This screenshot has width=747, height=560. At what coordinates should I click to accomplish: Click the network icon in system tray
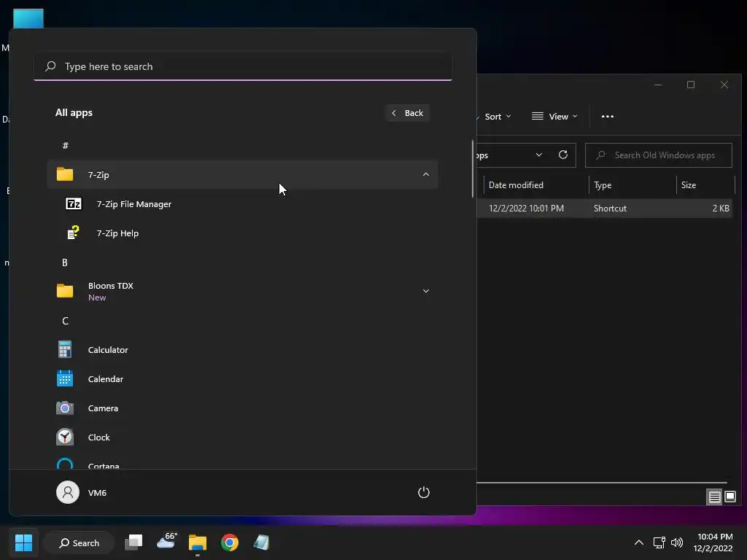659,542
